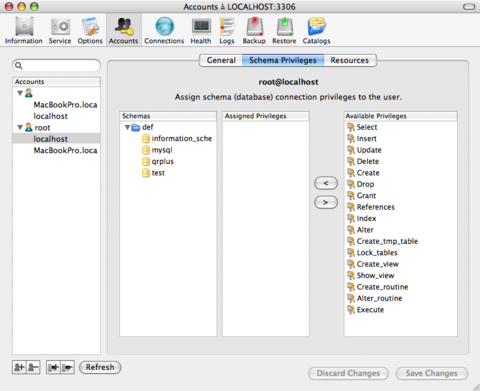Click the Assigned Privileges column header
Screen dimensions: 480x391
pos(266,116)
